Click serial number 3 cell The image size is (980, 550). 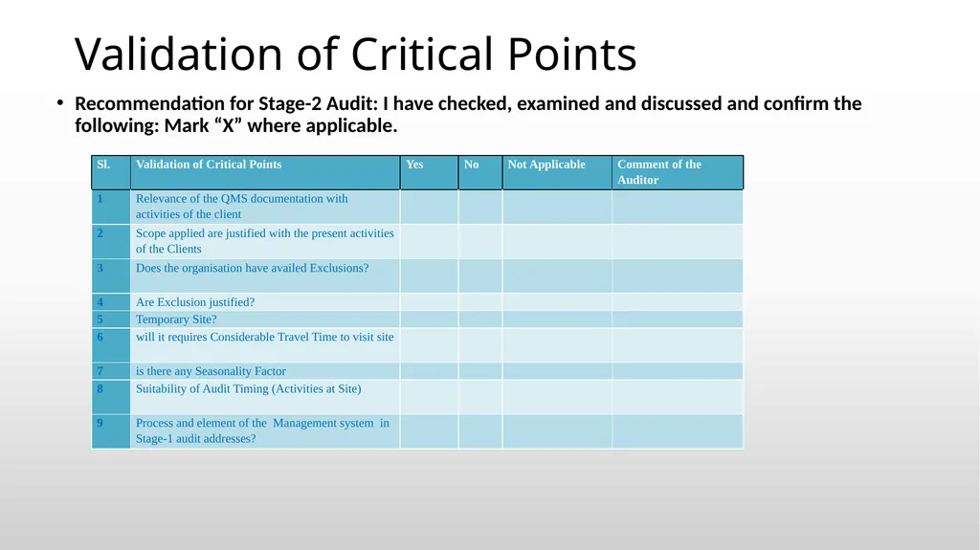111,275
